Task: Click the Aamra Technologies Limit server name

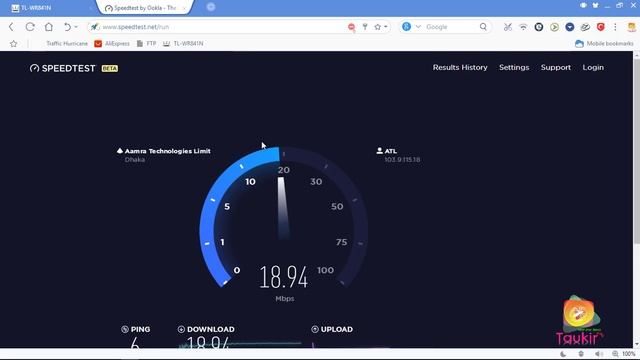Action: tap(167, 151)
